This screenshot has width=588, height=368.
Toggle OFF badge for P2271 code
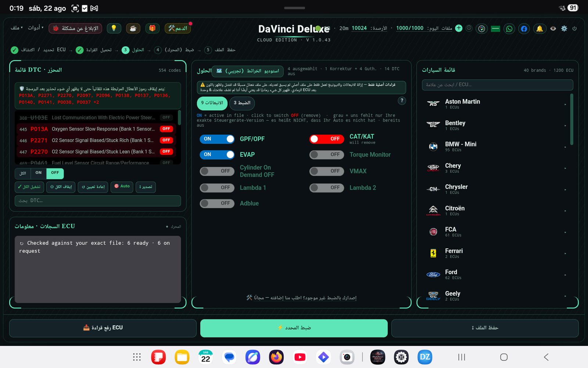coord(166,140)
